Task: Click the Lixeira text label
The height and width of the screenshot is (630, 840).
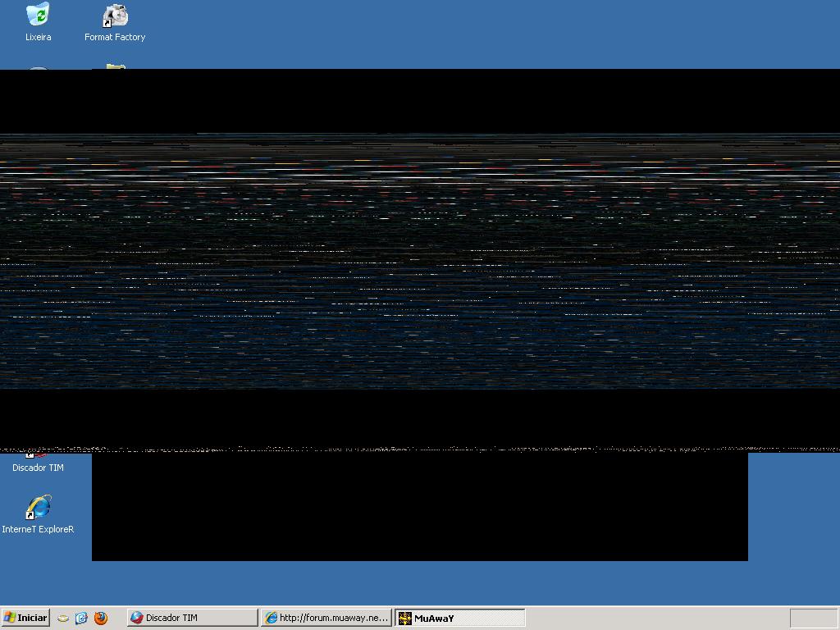Action: (38, 37)
